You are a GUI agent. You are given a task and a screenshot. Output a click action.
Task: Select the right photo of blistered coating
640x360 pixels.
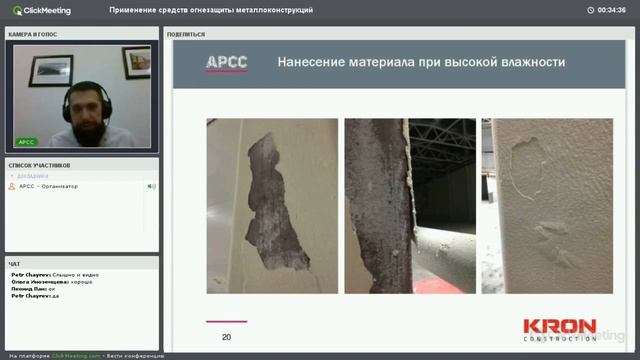point(547,206)
